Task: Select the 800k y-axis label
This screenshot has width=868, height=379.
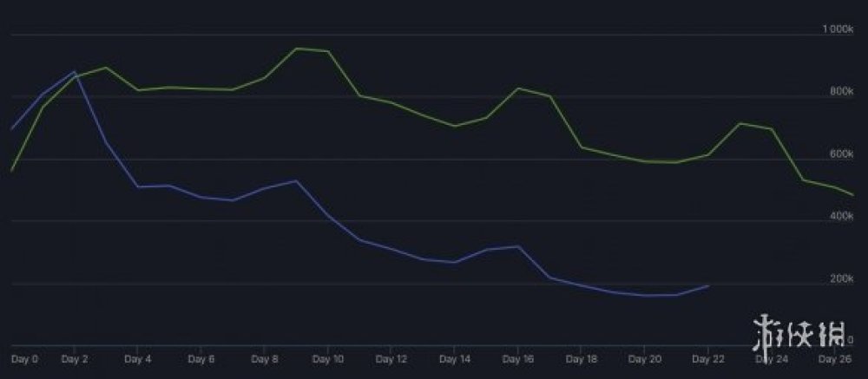Action: 842,92
